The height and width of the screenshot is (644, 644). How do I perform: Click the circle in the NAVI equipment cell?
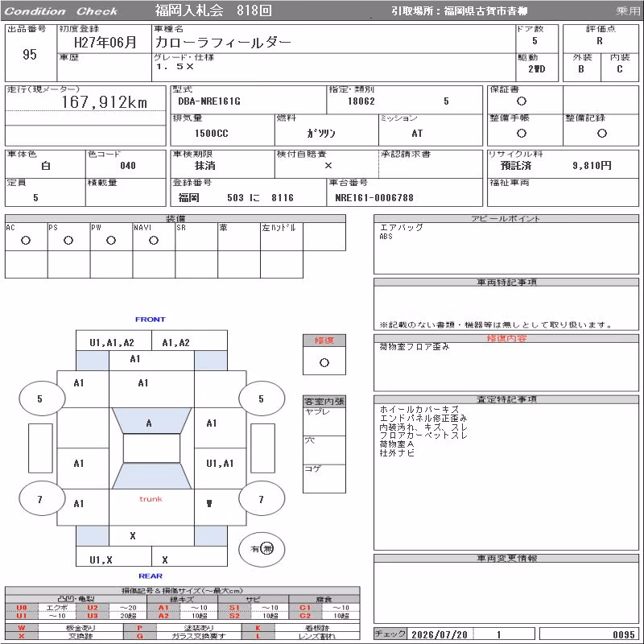(154, 240)
